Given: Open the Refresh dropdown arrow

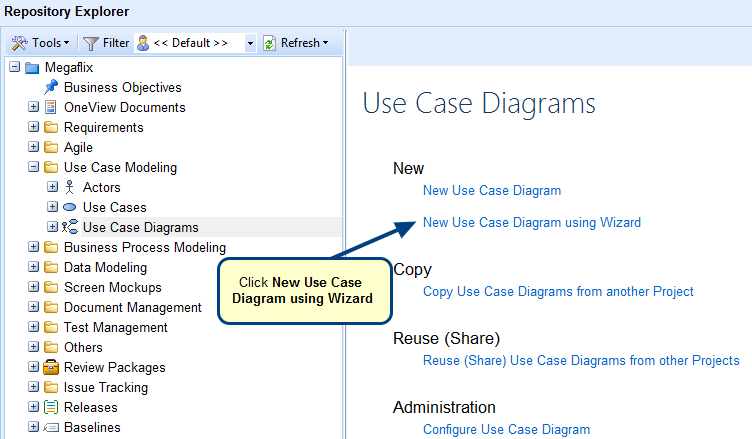Looking at the screenshot, I should [326, 43].
